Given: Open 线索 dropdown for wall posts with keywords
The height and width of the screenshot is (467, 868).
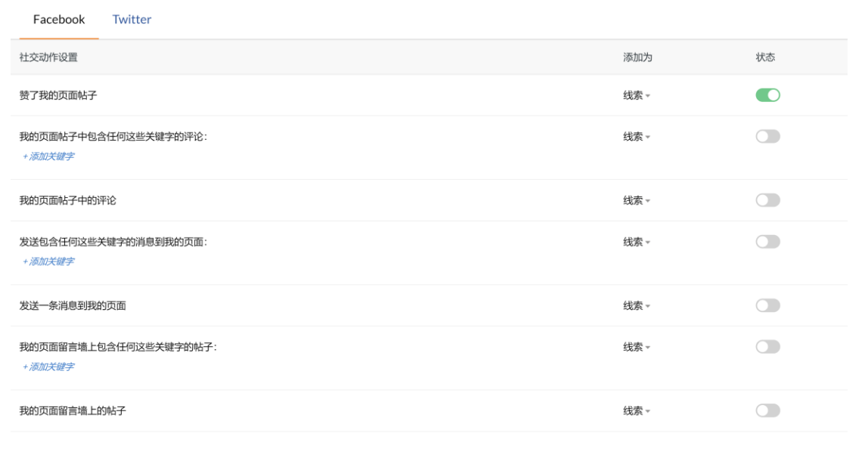Looking at the screenshot, I should [x=637, y=347].
